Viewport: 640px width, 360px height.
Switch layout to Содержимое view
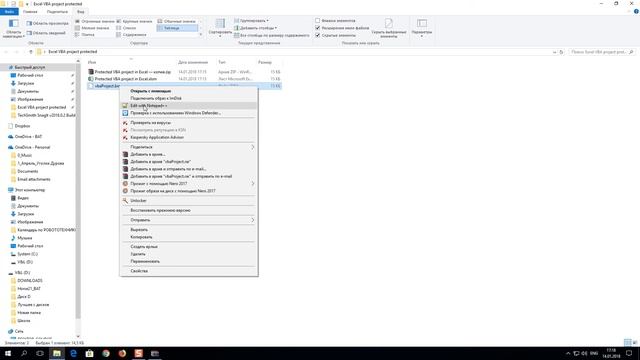coord(131,35)
